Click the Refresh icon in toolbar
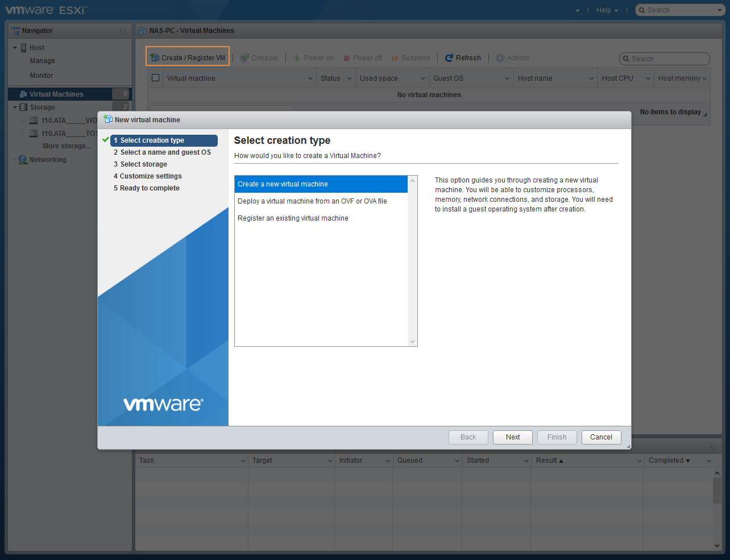The width and height of the screenshot is (730, 560). (x=449, y=58)
